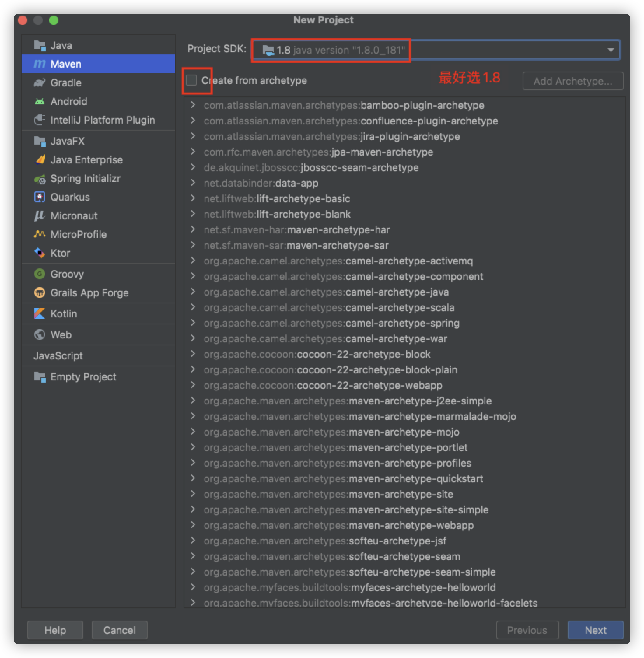The height and width of the screenshot is (658, 644).
Task: Click the Cancel button
Action: coord(119,630)
